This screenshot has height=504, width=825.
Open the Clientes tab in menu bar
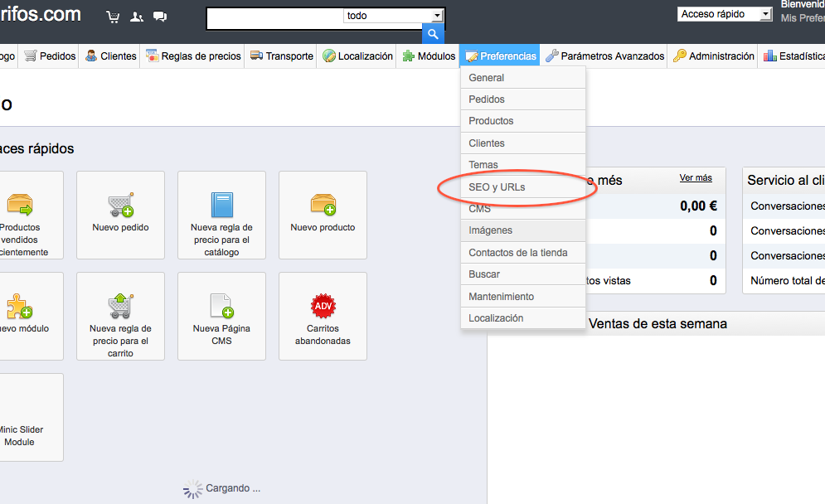[110, 56]
